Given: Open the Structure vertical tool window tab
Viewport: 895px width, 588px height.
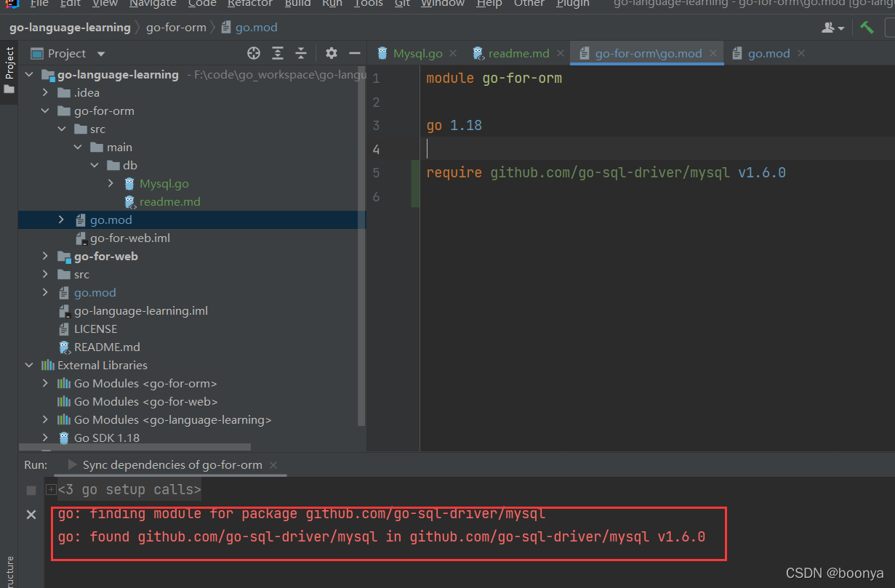Looking at the screenshot, I should coord(9,572).
